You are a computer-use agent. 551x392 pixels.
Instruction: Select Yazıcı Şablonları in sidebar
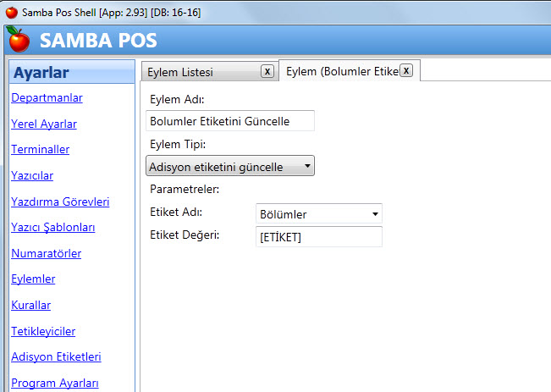tap(52, 228)
